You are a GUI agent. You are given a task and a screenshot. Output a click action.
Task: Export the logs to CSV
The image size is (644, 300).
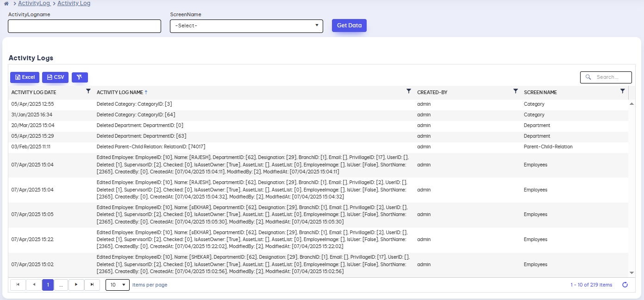[56, 77]
